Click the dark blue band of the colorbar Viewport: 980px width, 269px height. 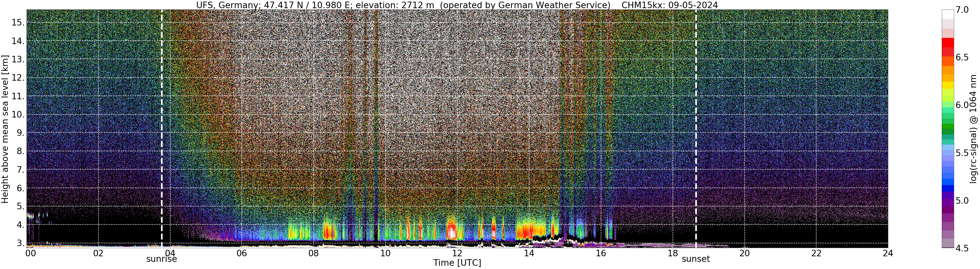click(x=948, y=188)
